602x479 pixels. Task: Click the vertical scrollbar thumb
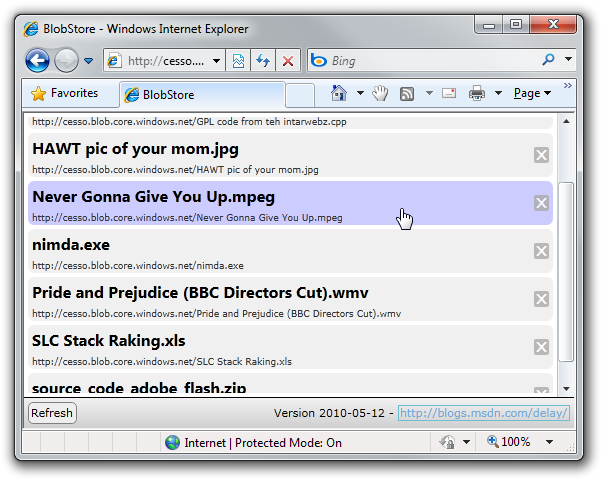coord(566,272)
